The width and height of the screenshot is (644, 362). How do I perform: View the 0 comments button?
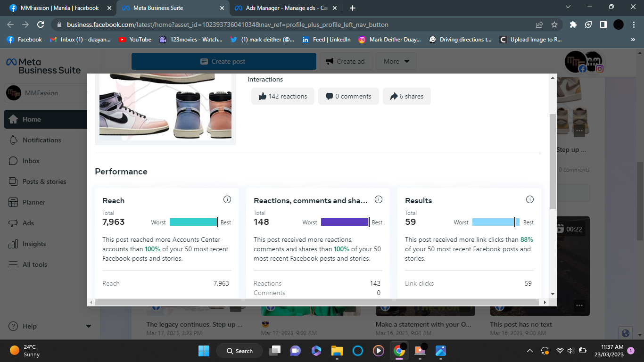(x=348, y=96)
